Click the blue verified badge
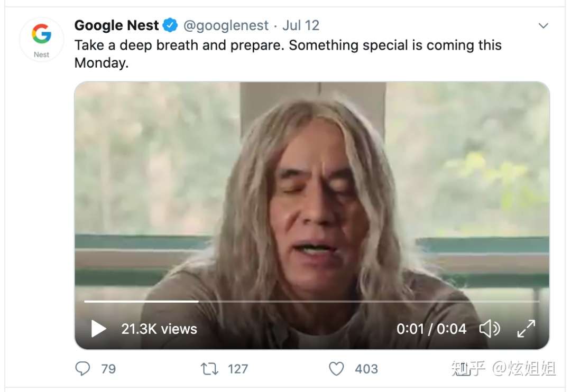 coord(170,25)
